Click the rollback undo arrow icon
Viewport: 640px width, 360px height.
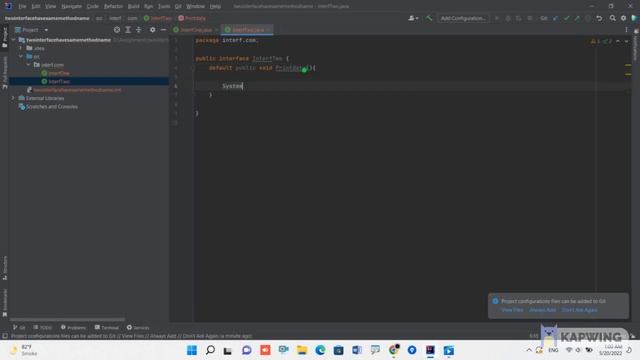[599, 18]
